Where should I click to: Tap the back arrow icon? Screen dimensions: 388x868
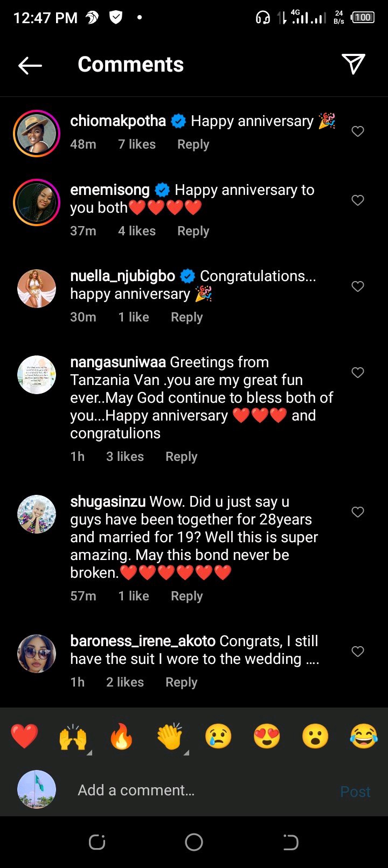click(30, 65)
